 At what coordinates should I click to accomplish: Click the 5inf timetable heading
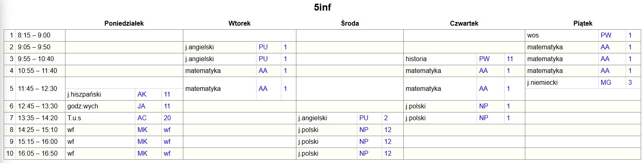click(x=322, y=7)
